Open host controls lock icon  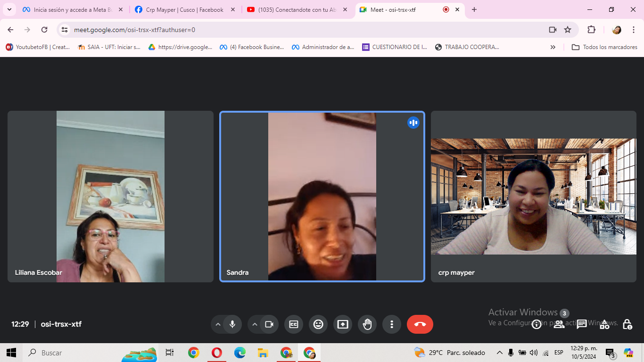[627, 324]
